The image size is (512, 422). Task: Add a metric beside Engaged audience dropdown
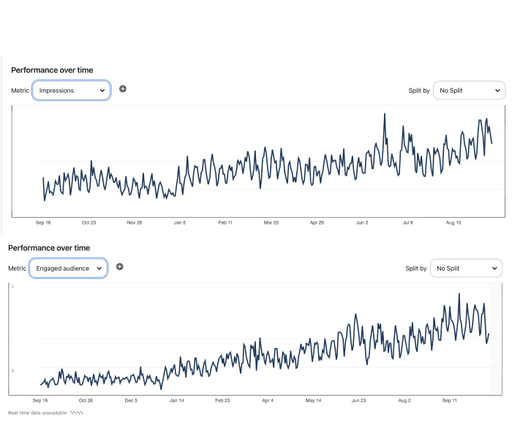point(120,266)
